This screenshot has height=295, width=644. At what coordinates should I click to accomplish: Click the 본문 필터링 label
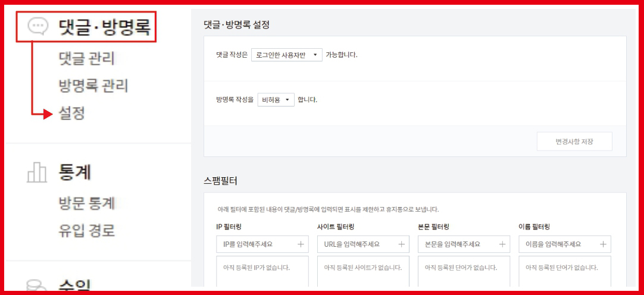point(434,227)
